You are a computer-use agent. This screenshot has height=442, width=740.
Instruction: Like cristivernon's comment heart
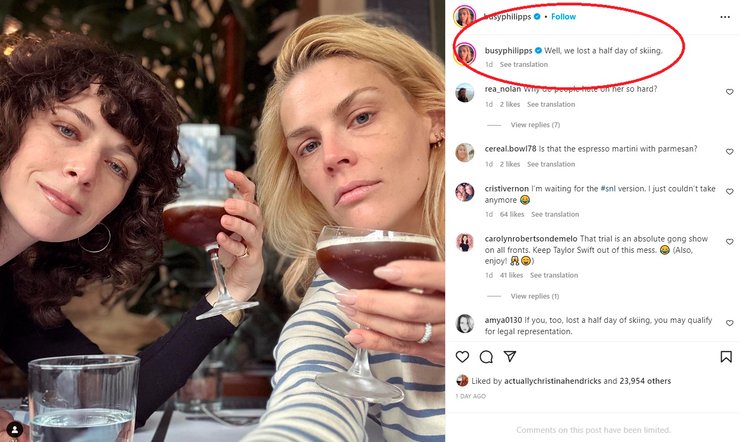pyautogui.click(x=730, y=192)
